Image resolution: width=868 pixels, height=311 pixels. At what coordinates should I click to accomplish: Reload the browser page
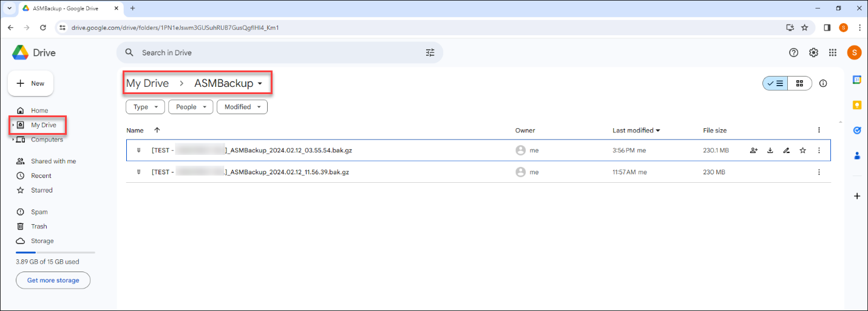43,27
